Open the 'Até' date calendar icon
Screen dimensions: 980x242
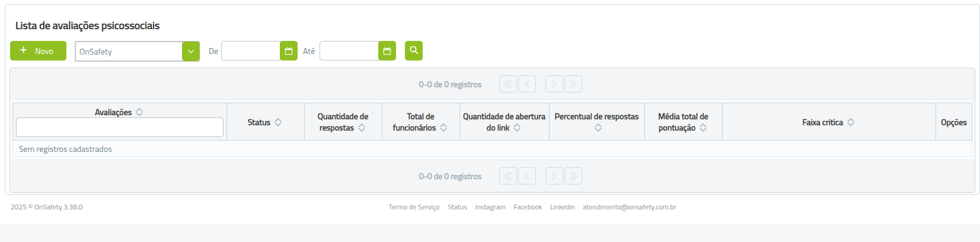tap(387, 51)
